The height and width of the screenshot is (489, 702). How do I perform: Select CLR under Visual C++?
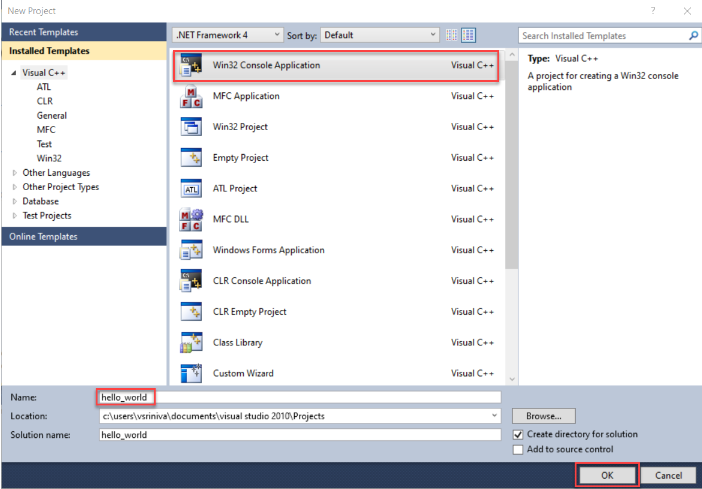45,101
